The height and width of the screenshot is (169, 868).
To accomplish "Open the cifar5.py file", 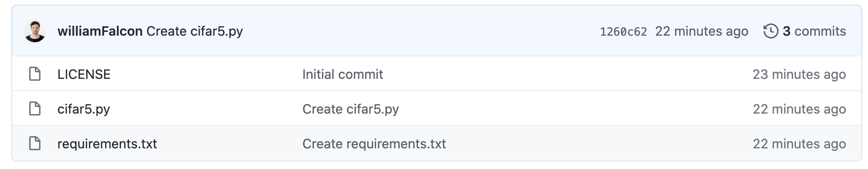I will coord(84,109).
